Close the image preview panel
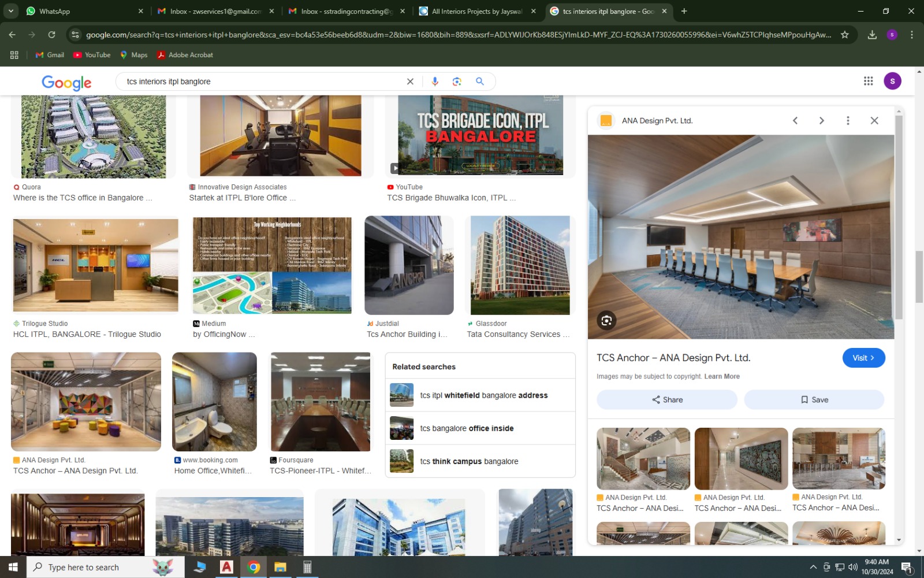924x578 pixels. pyautogui.click(x=874, y=120)
